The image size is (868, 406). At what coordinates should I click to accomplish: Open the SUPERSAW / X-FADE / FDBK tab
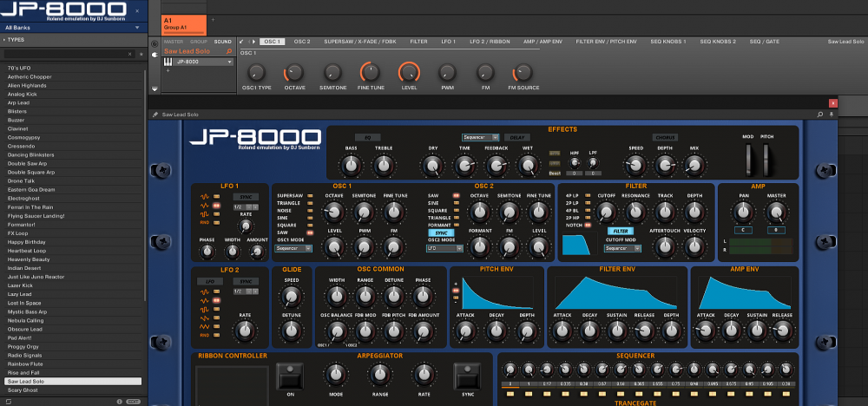tap(360, 42)
